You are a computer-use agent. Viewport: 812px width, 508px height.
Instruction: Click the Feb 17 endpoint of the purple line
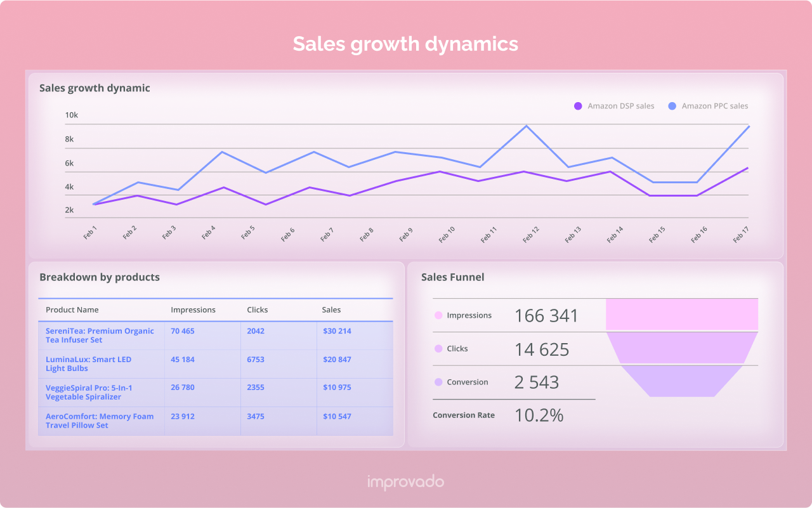coord(747,168)
